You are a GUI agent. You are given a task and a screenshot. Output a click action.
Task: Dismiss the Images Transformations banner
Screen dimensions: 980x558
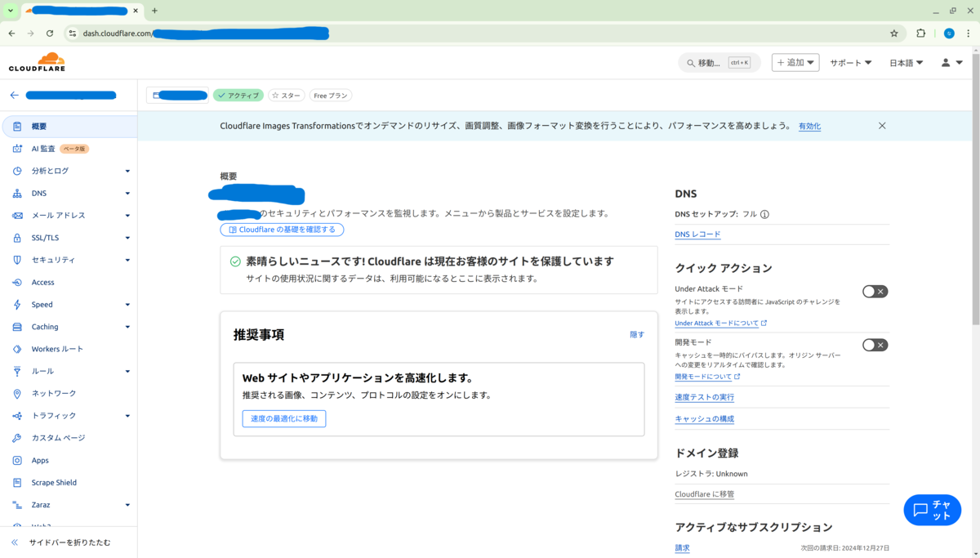tap(882, 126)
